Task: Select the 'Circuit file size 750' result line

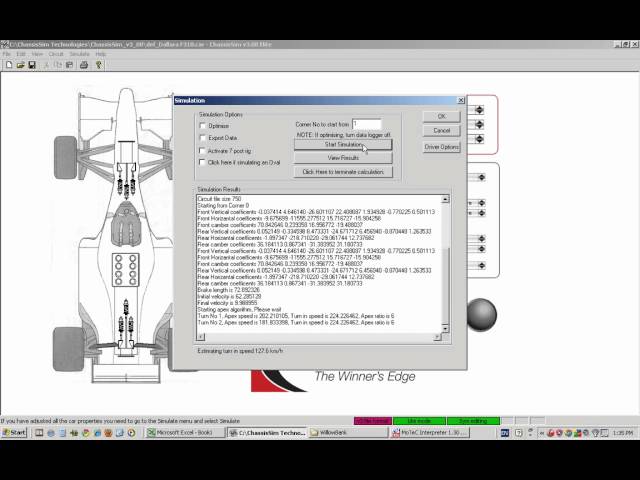Action: [x=219, y=199]
